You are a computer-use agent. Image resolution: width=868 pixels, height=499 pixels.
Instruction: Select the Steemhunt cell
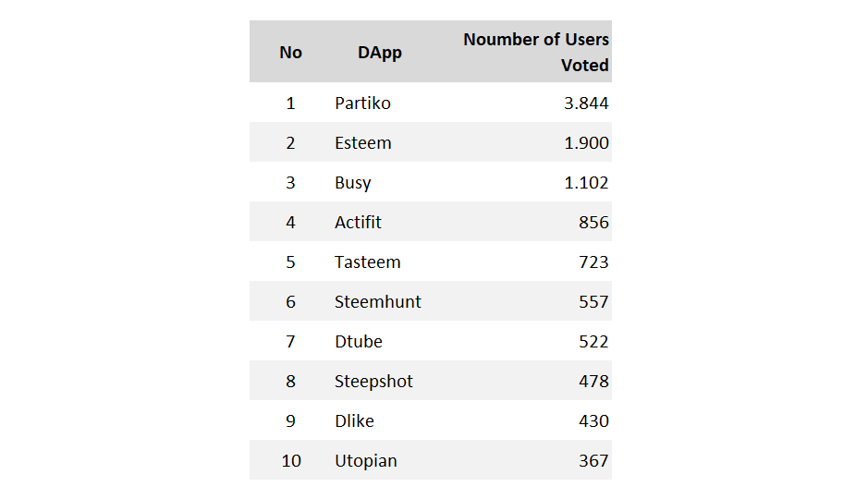pyautogui.click(x=377, y=302)
